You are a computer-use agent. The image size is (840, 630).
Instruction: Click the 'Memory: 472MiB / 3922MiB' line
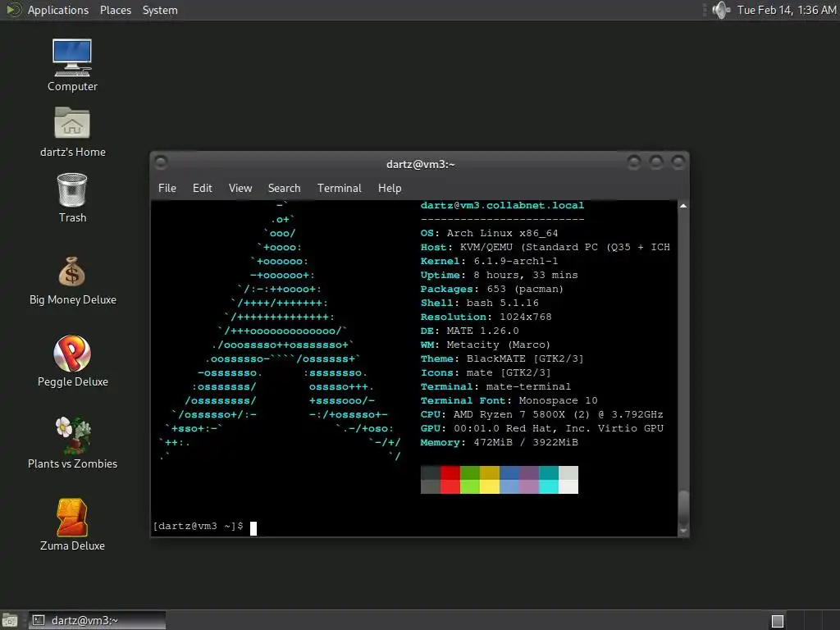500,442
